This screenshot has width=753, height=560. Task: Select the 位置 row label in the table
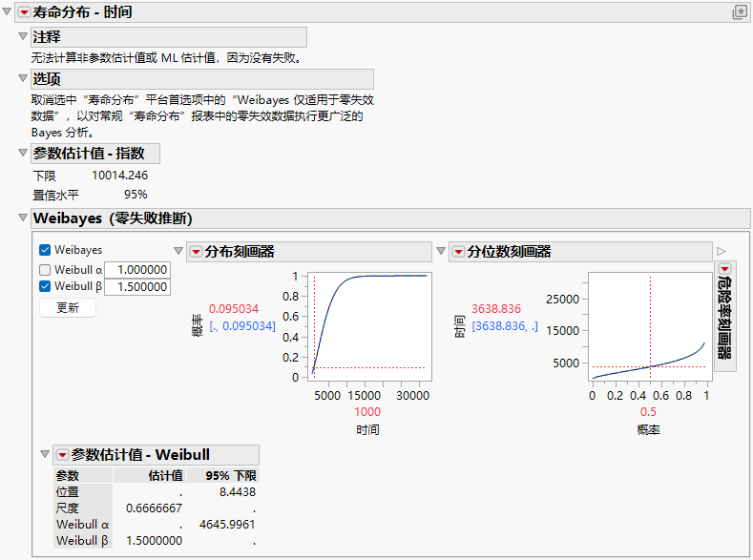pyautogui.click(x=67, y=492)
